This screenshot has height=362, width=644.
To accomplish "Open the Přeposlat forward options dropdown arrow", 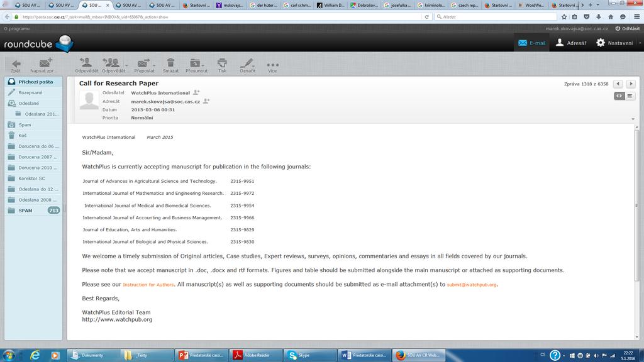I will coord(154,65).
